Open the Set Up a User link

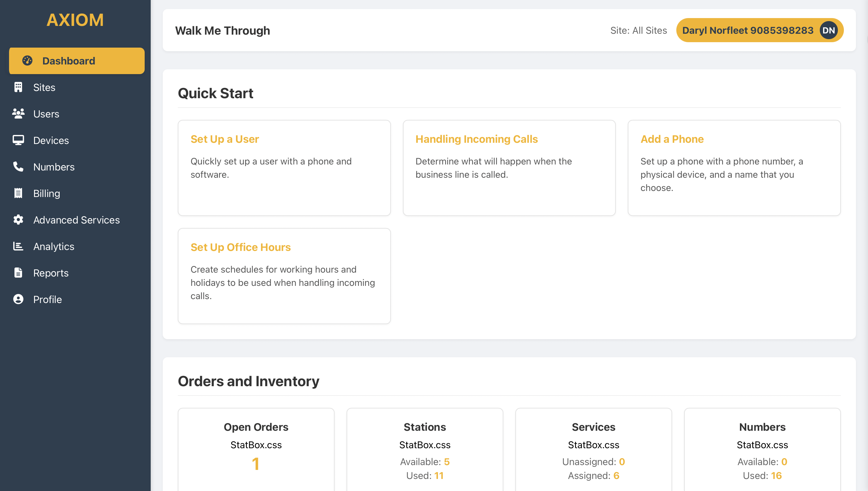click(x=225, y=139)
